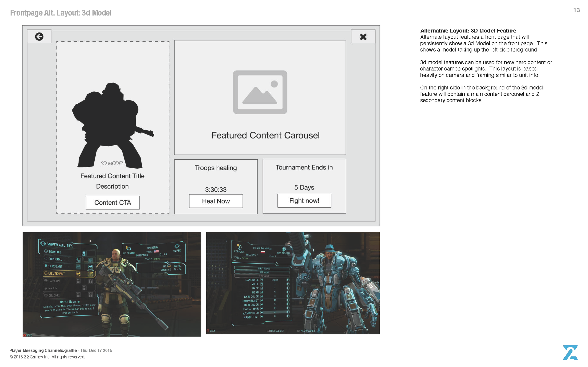Click the Corporal rank badge on Nowak's card
The image size is (588, 367).
click(239, 247)
